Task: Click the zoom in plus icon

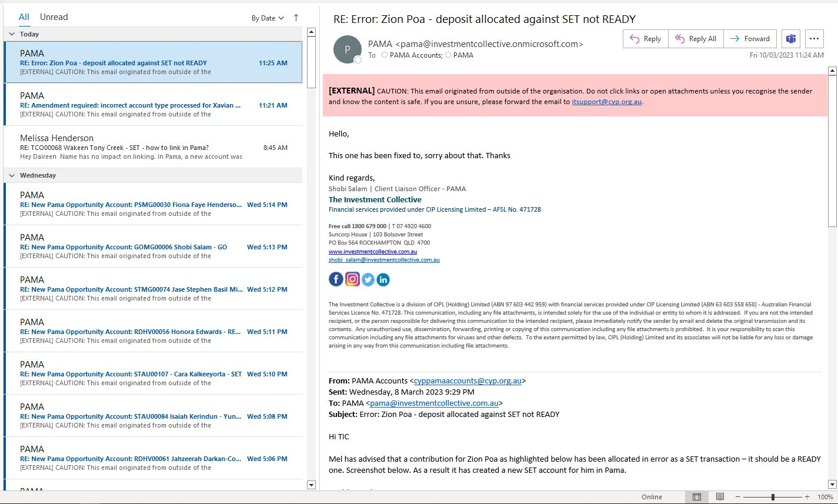Action: coord(807,497)
